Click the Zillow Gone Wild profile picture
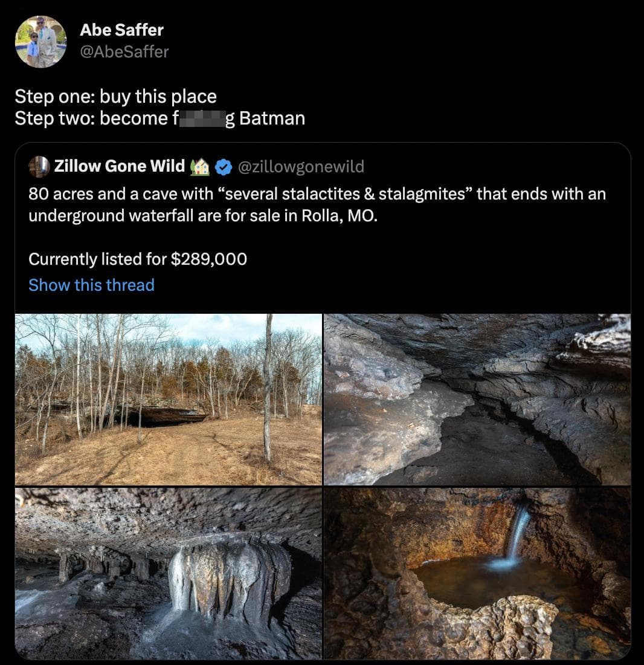 pos(39,166)
